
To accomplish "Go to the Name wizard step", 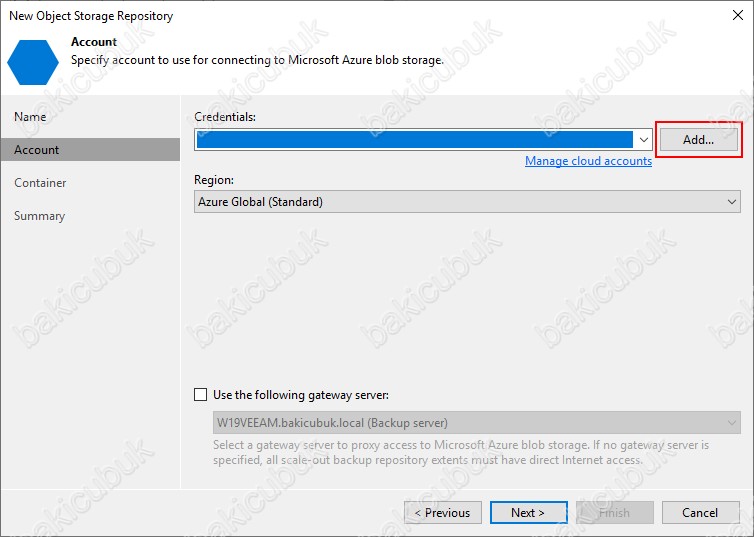I will click(x=30, y=117).
